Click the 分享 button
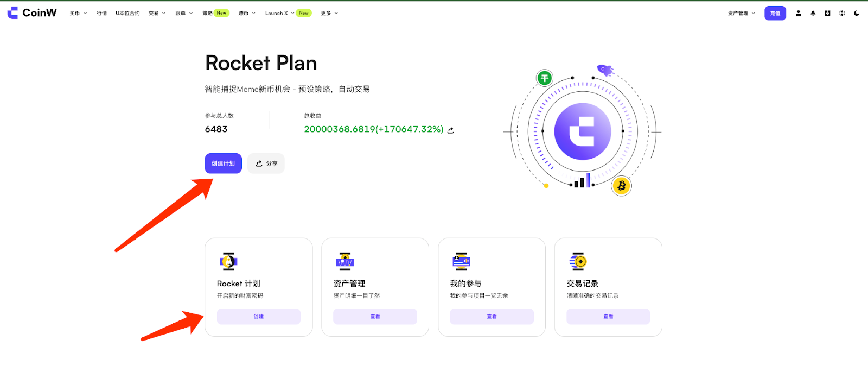Image resolution: width=868 pixels, height=365 pixels. (x=266, y=163)
